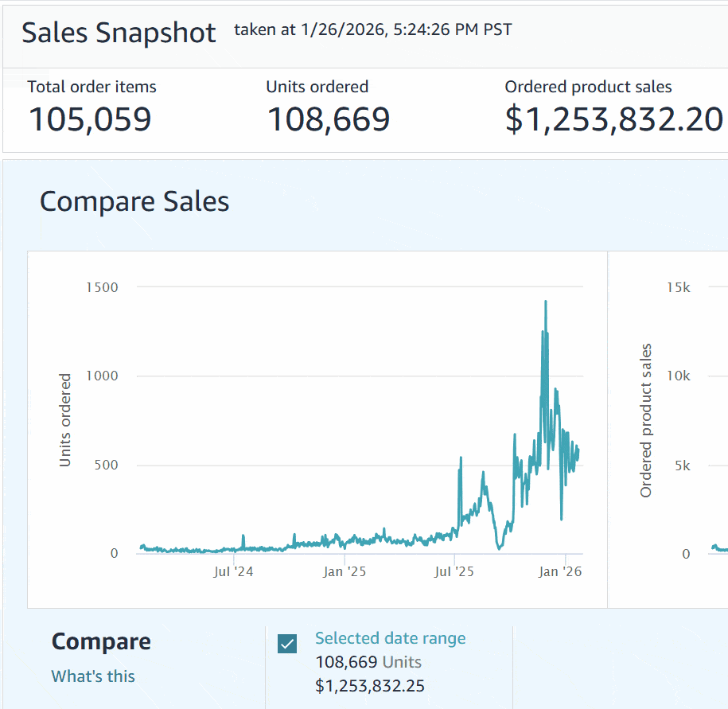Screen dimensions: 728x709
Task: Toggle the Selected date range checkbox
Action: [x=287, y=644]
